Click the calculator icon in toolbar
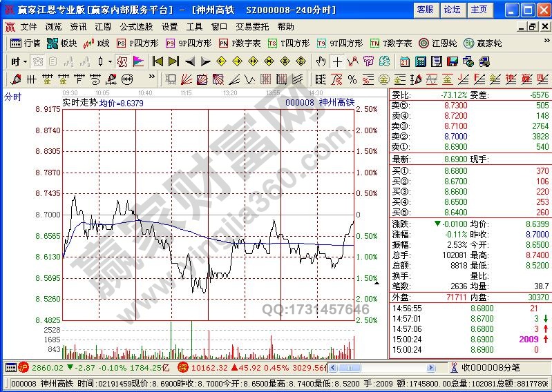 [x=420, y=61]
